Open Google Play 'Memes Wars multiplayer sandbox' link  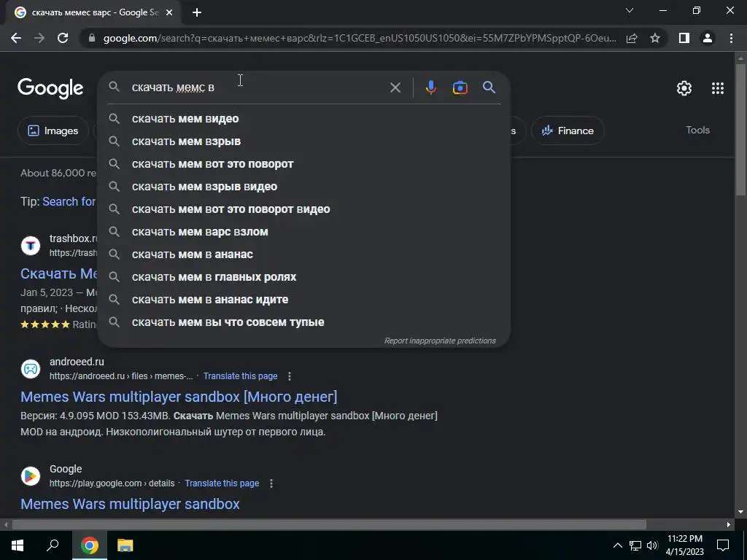click(x=130, y=504)
